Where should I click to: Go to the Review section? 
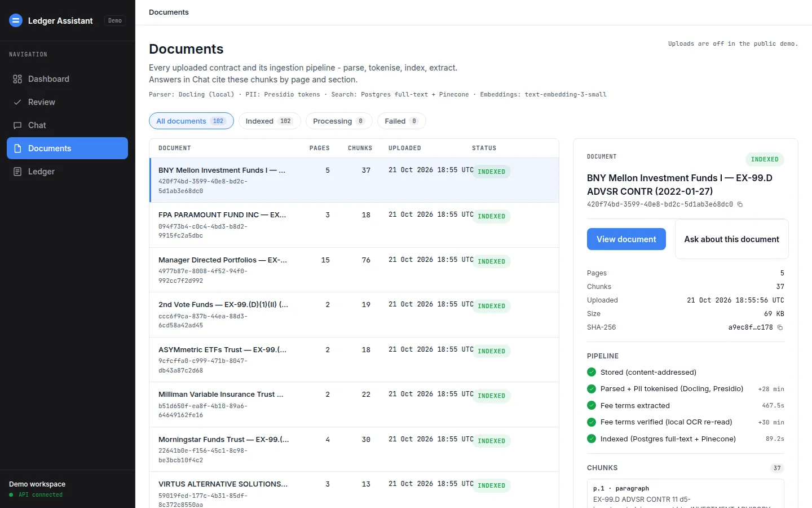tap(67, 102)
